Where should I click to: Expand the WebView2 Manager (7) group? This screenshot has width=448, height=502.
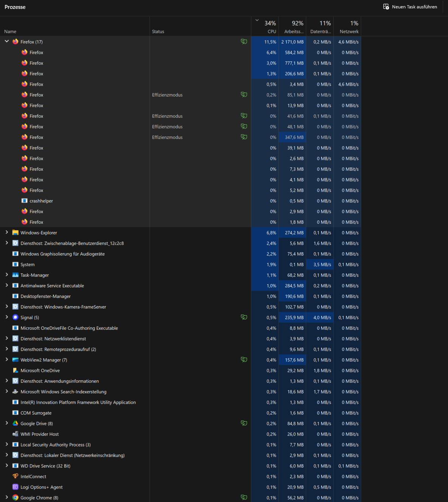coord(7,359)
